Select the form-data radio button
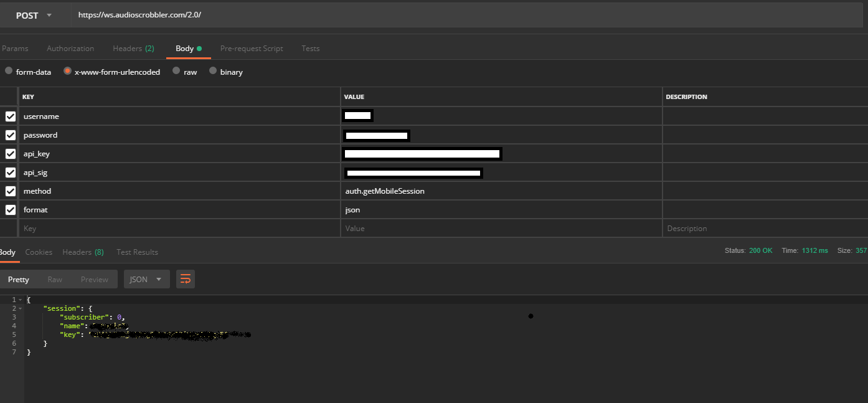 tap(9, 71)
